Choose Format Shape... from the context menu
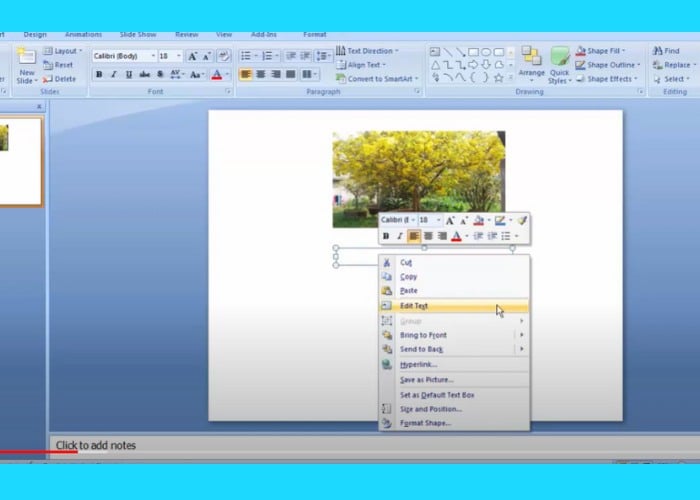The height and width of the screenshot is (500, 700). tap(454, 423)
